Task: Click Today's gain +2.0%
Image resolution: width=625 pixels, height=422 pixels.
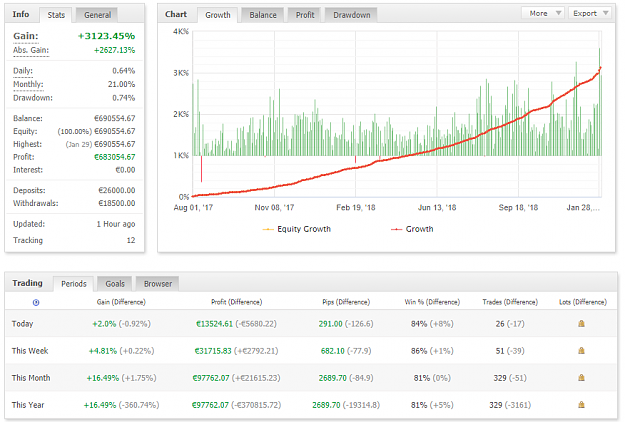Action: click(104, 324)
